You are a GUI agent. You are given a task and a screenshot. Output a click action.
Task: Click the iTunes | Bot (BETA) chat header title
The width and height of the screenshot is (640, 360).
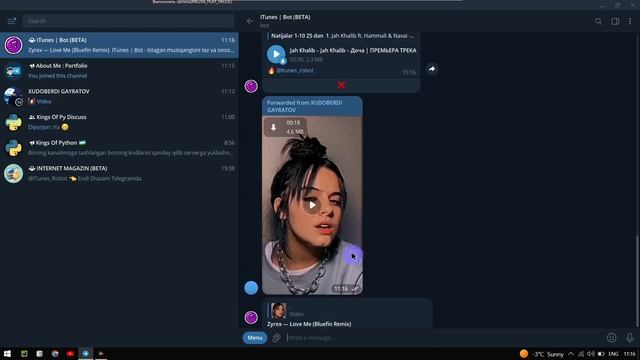(285, 17)
